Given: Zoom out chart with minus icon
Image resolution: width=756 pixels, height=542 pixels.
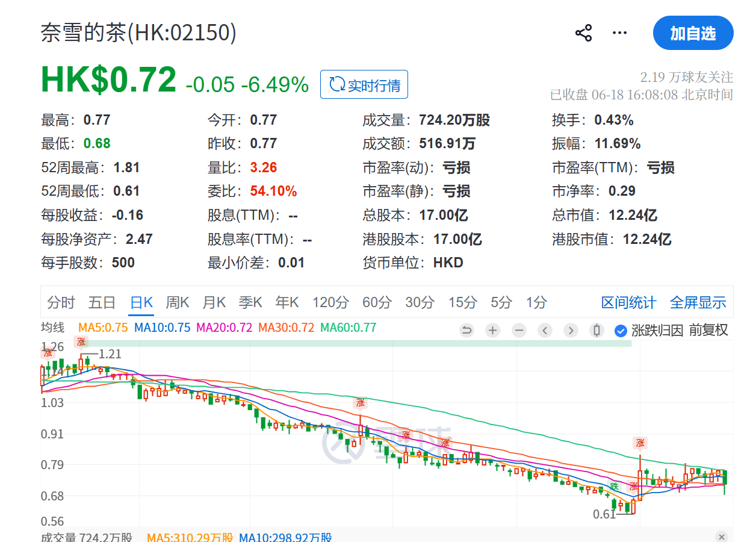Looking at the screenshot, I should [519, 330].
